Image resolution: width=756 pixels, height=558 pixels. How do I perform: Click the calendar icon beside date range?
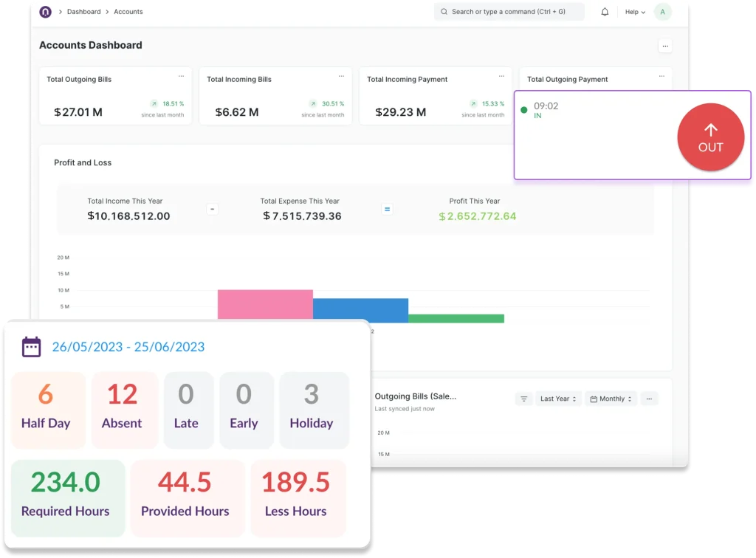pos(32,347)
